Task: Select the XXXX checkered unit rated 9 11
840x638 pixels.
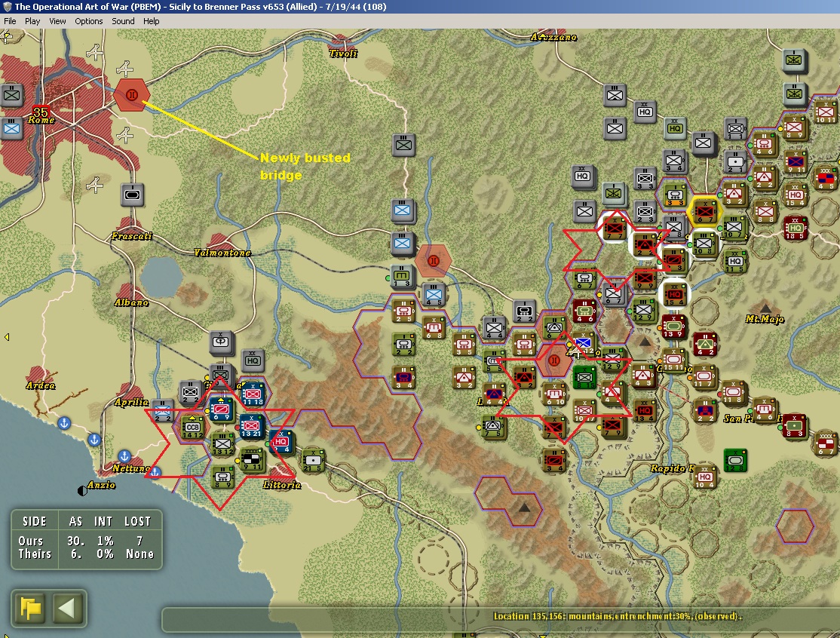Action: pyautogui.click(x=251, y=459)
